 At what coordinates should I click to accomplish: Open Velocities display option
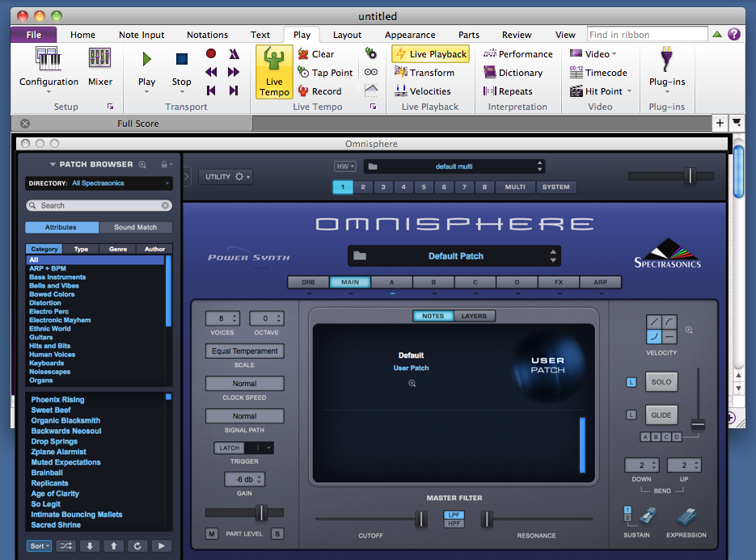tap(422, 91)
